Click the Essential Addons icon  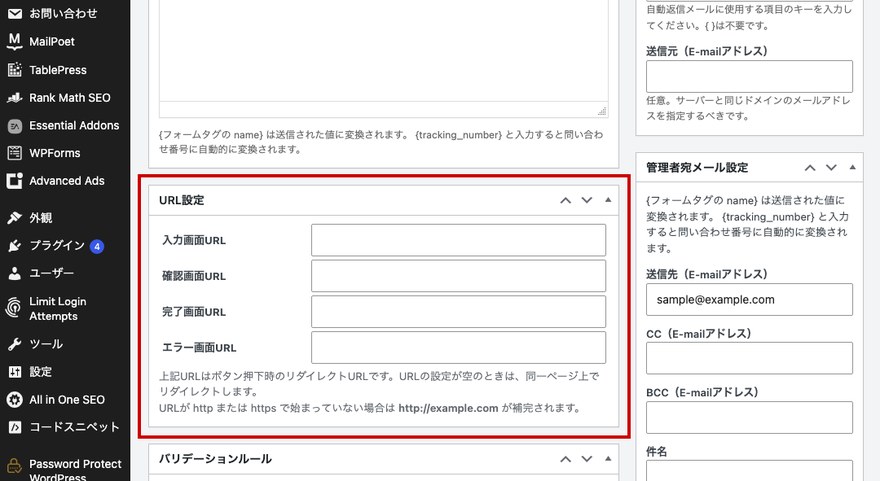point(15,126)
